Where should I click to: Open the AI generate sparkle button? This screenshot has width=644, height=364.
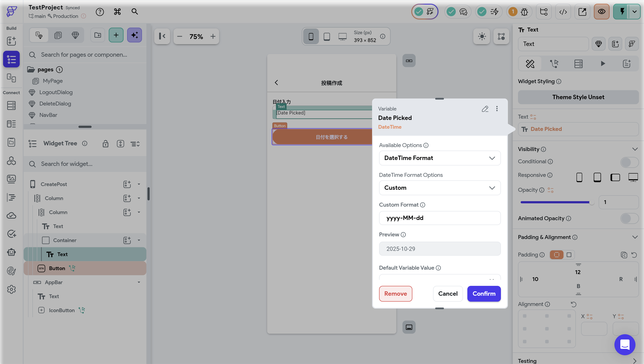point(134,35)
